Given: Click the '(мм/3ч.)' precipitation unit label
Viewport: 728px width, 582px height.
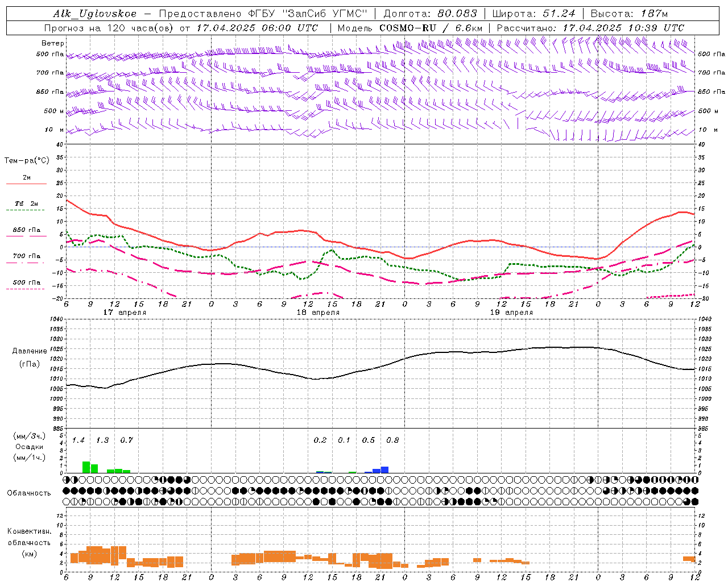Looking at the screenshot, I should pyautogui.click(x=30, y=436).
